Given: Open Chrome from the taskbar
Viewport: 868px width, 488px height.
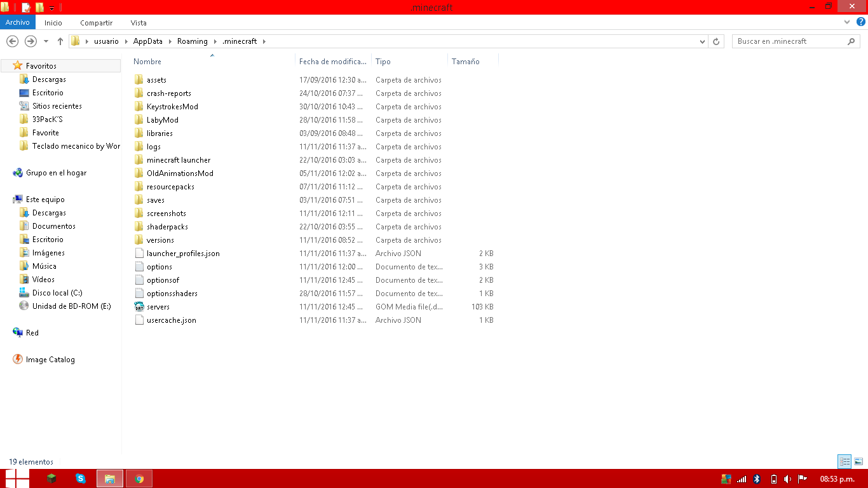Looking at the screenshot, I should [x=139, y=478].
